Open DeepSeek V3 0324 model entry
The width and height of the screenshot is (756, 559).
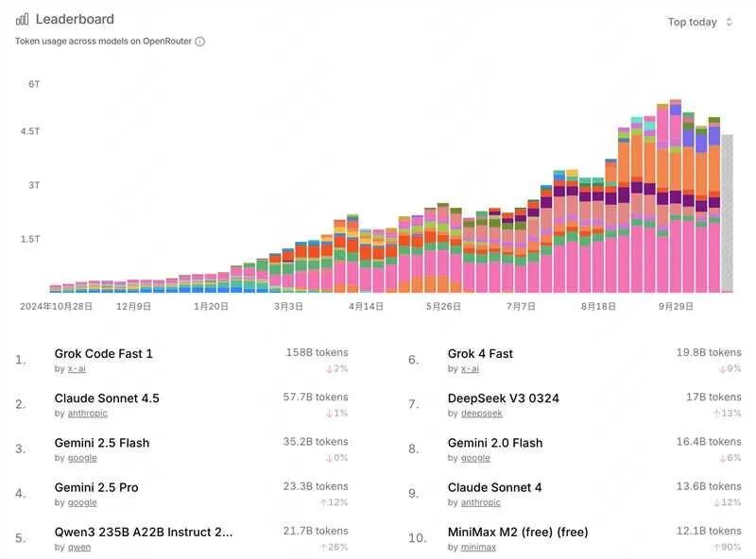pyautogui.click(x=504, y=398)
